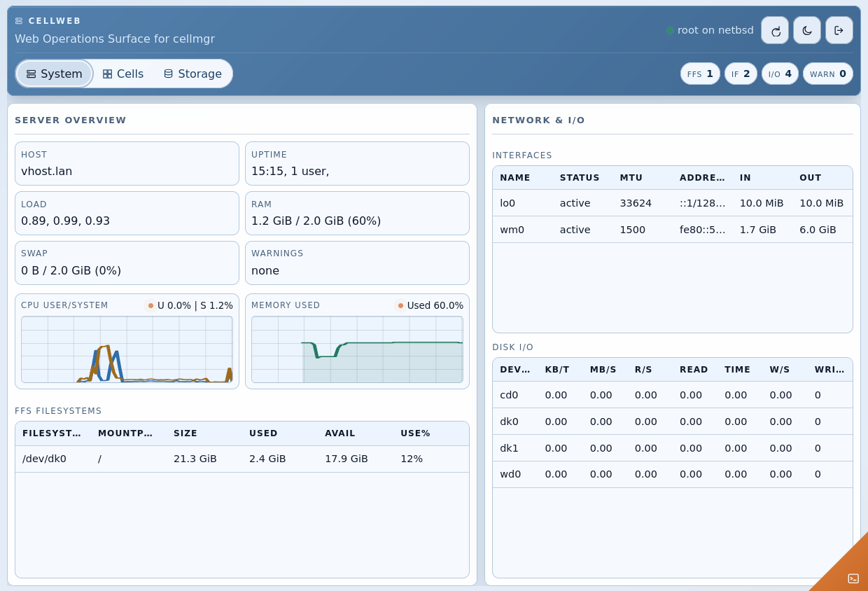Toggle dark mode with moon icon

tap(807, 31)
